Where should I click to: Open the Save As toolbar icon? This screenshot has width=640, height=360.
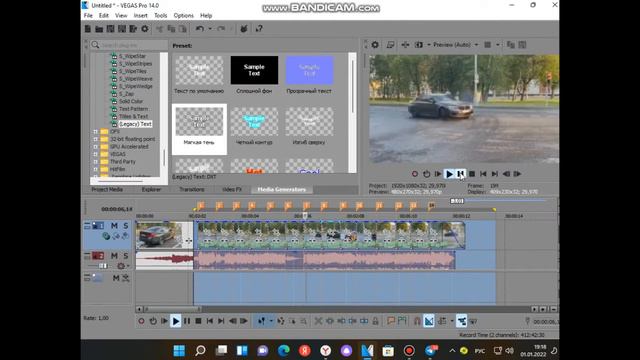click(x=122, y=29)
